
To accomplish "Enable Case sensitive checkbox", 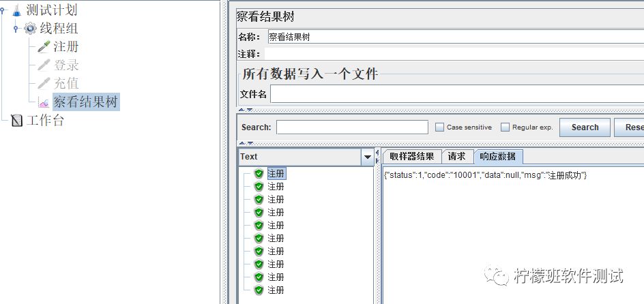I will 439,127.
